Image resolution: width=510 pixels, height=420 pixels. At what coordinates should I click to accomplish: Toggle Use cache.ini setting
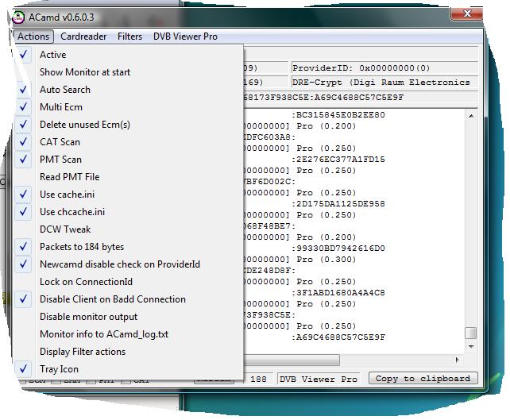[68, 195]
